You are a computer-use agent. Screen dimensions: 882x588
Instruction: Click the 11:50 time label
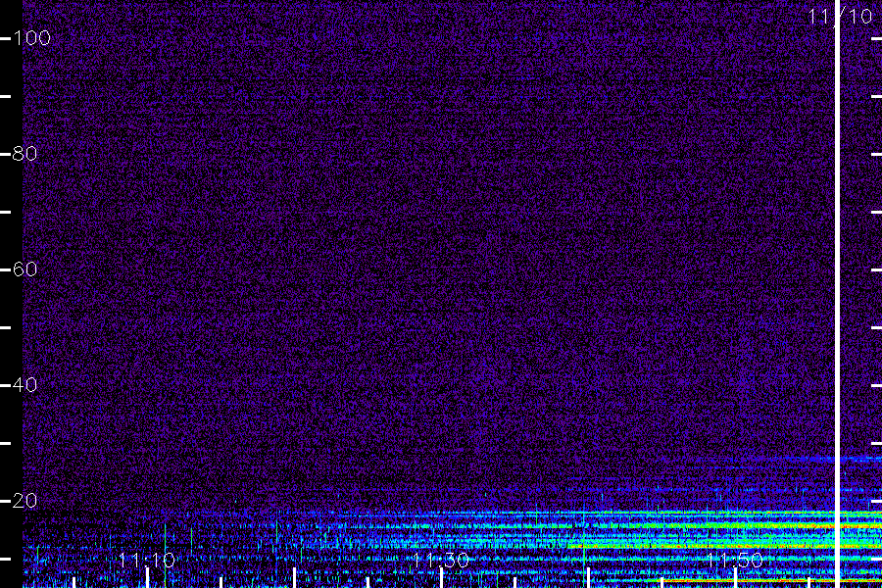click(735, 560)
